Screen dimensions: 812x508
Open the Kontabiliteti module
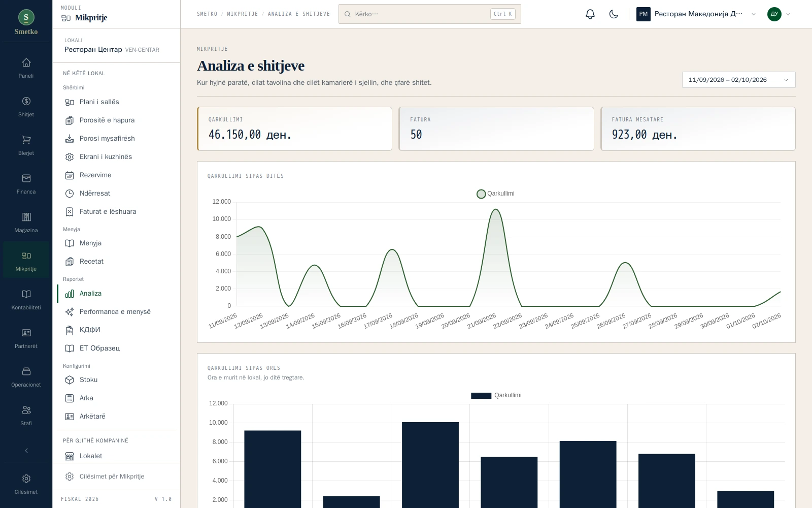click(x=26, y=300)
